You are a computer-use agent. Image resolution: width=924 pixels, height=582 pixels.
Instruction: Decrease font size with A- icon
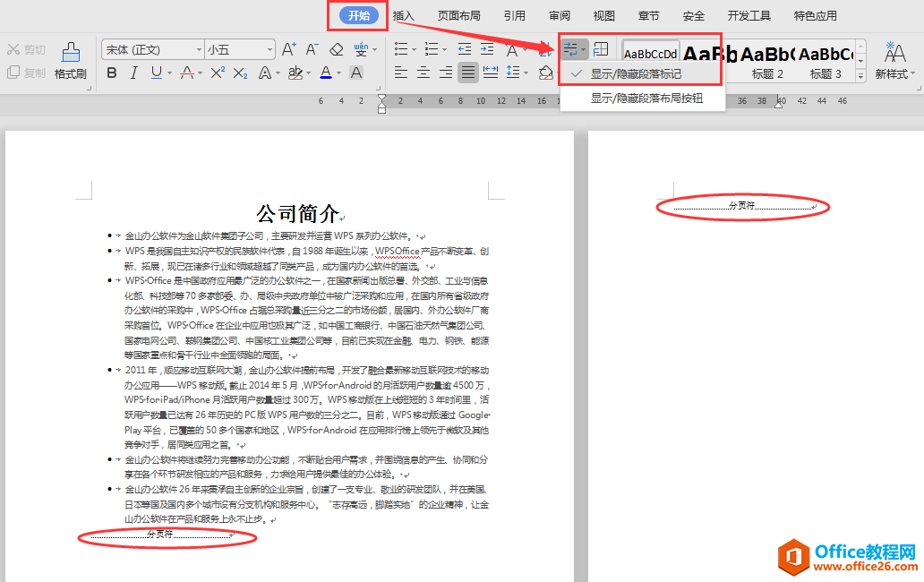coord(312,49)
